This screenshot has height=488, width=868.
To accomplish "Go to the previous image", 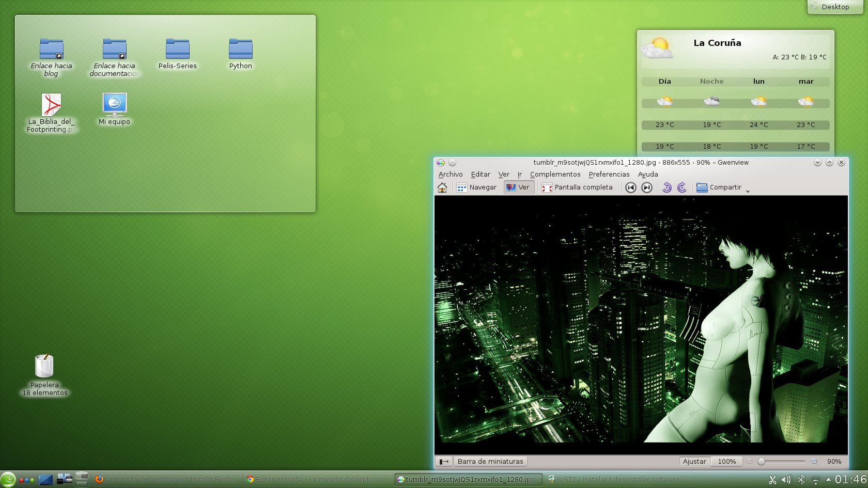I will pos(630,187).
